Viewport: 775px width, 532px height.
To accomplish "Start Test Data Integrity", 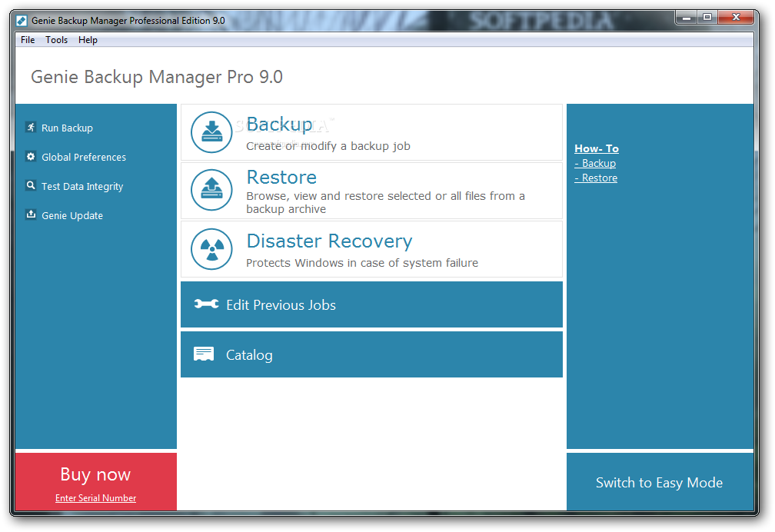I will tap(82, 186).
